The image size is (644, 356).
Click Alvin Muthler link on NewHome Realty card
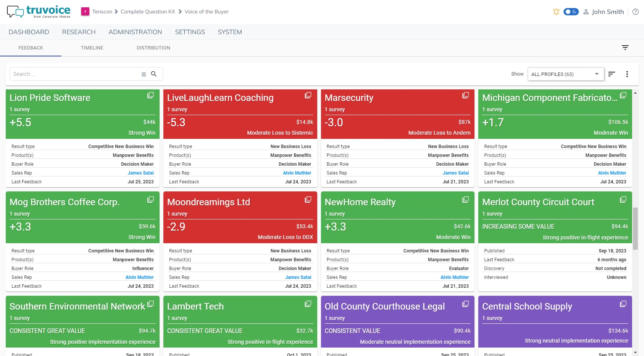pos(455,277)
